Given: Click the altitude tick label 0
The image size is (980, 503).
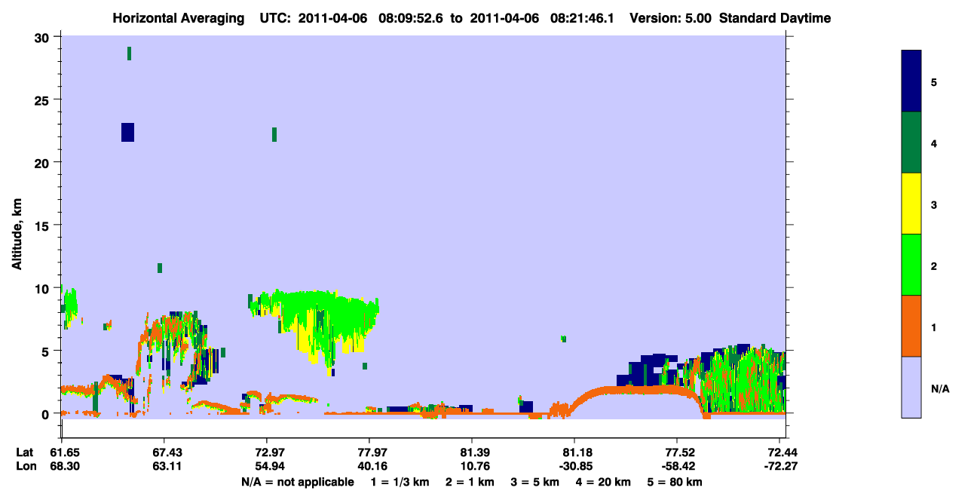Looking at the screenshot, I should pyautogui.click(x=47, y=414).
